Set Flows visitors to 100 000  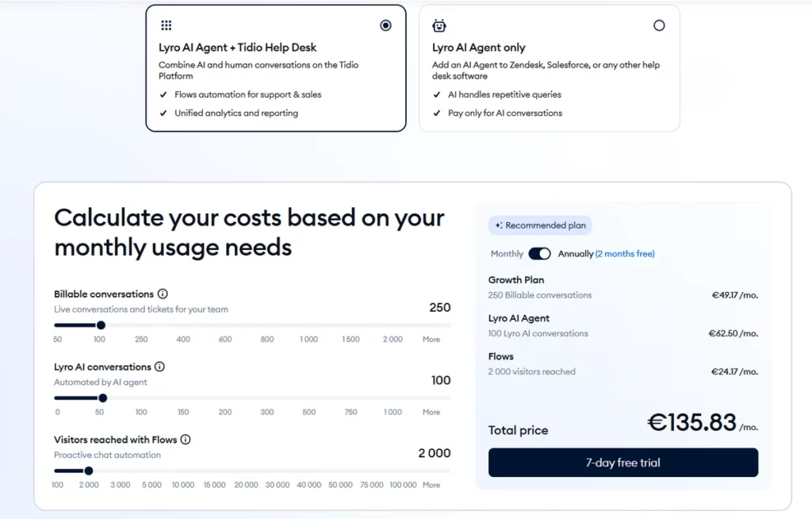(403, 485)
